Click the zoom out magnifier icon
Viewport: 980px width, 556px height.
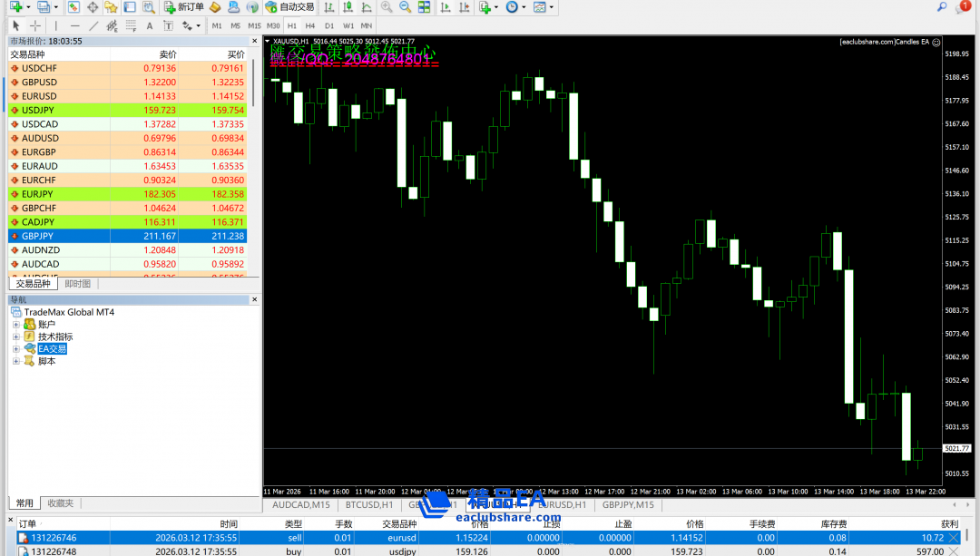pyautogui.click(x=405, y=7)
